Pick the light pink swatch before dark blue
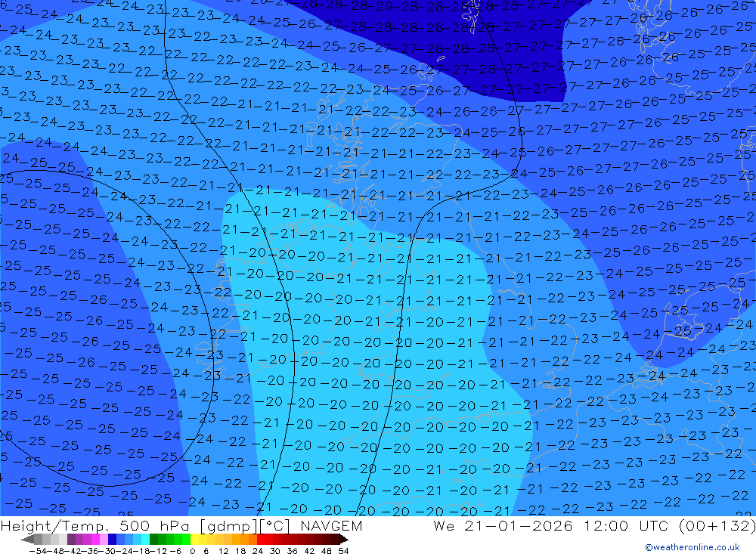Viewport: 756px width, 554px height. (x=104, y=540)
